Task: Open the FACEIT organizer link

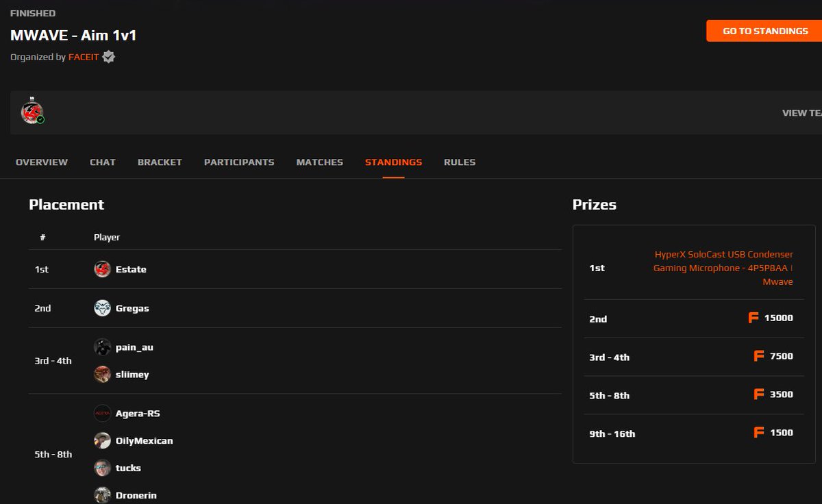Action: [x=84, y=57]
